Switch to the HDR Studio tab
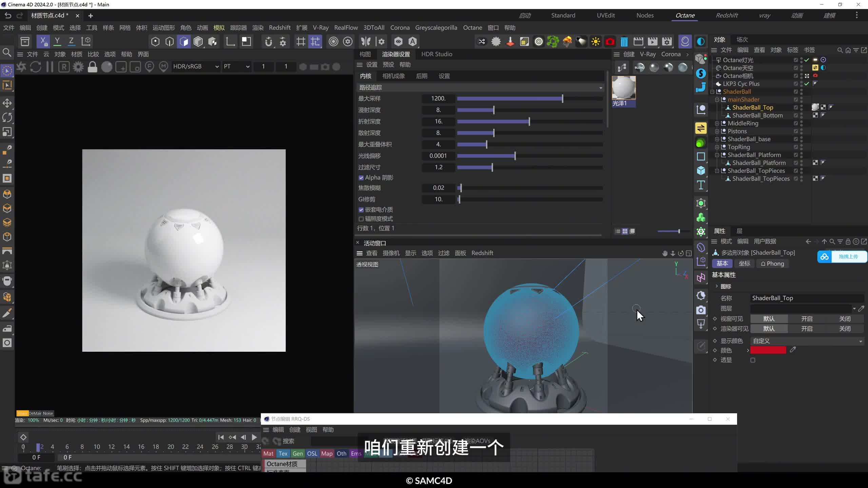 pos(436,54)
